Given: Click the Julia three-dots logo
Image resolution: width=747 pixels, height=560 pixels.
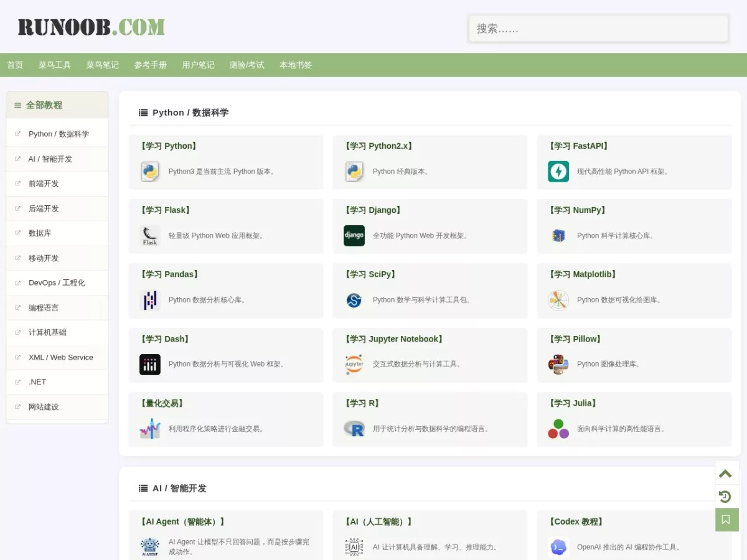Looking at the screenshot, I should point(558,429).
